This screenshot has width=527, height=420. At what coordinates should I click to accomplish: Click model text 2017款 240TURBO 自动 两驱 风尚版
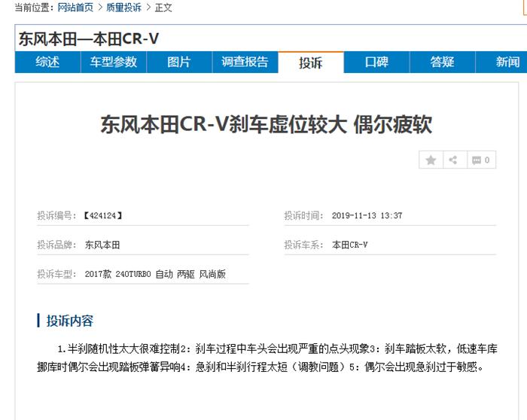pos(155,274)
